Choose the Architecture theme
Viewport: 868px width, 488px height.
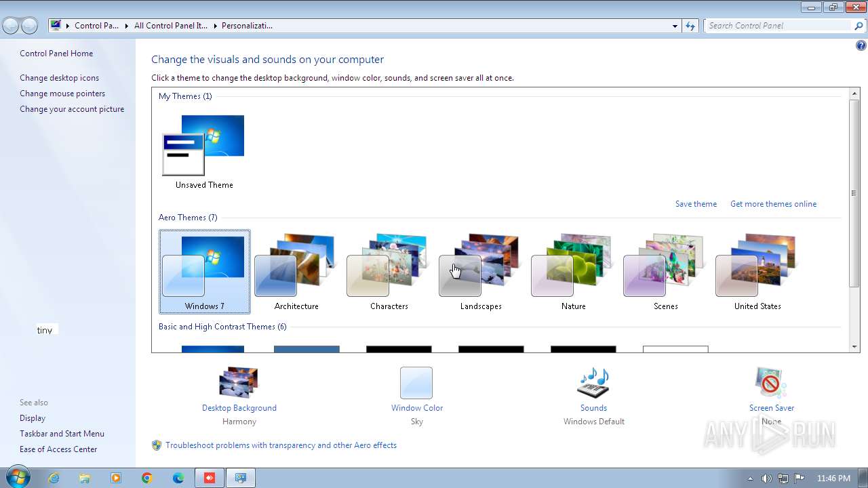(296, 272)
